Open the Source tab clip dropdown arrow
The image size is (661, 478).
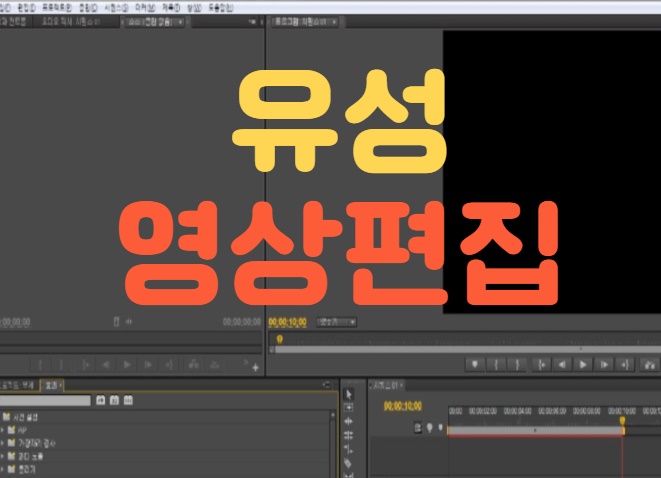(180, 22)
